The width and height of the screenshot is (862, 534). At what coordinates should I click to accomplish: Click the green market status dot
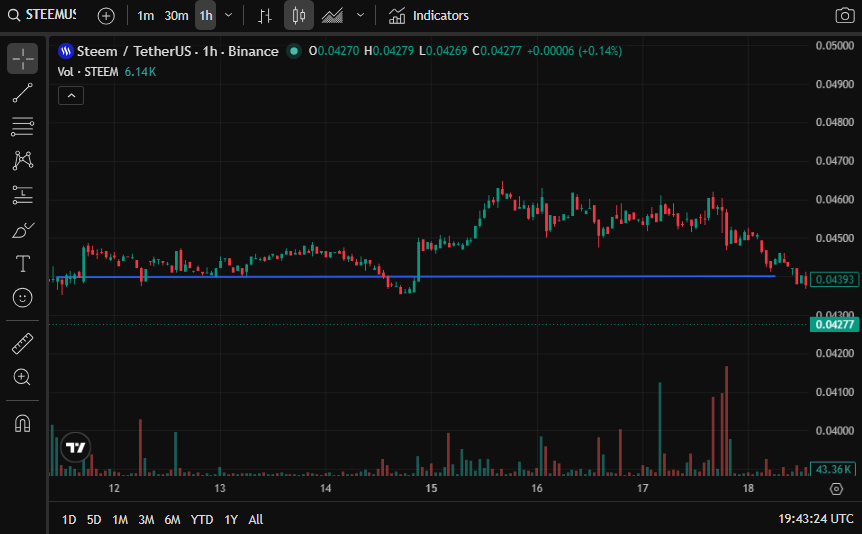point(294,51)
